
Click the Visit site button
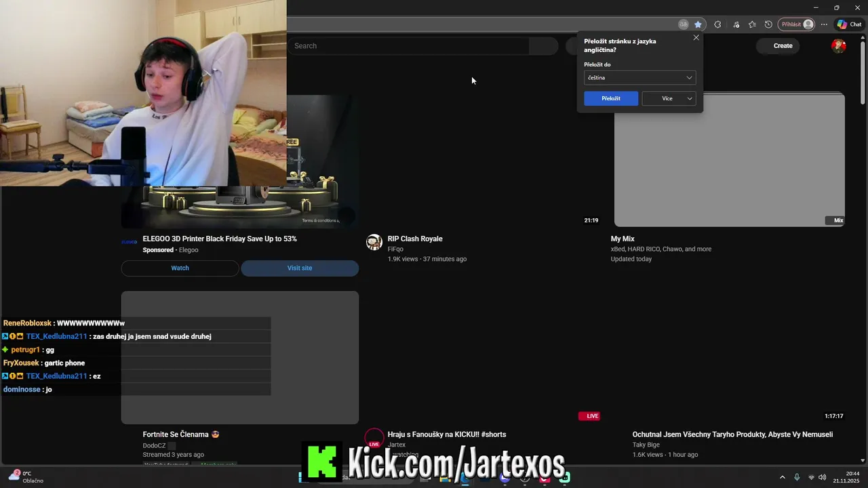coord(300,268)
